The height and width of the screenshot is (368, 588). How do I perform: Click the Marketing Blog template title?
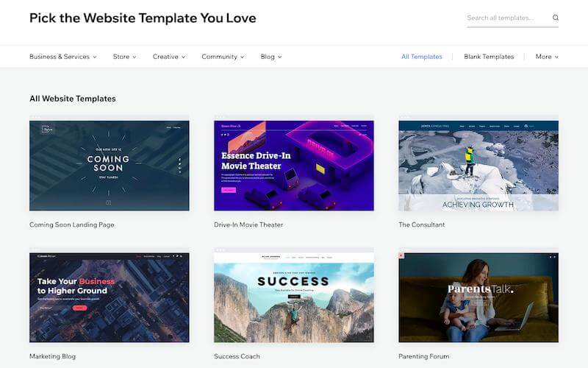[x=52, y=356]
